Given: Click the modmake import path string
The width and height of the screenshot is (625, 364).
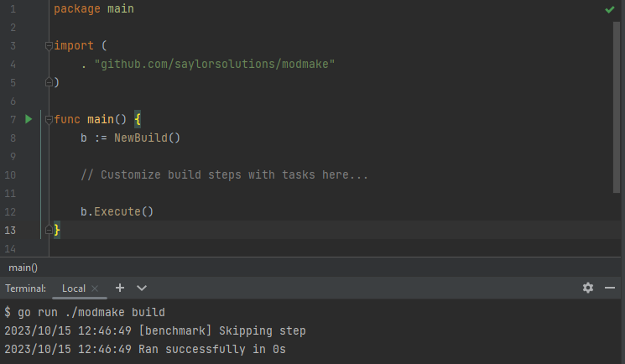Looking at the screenshot, I should [215, 65].
